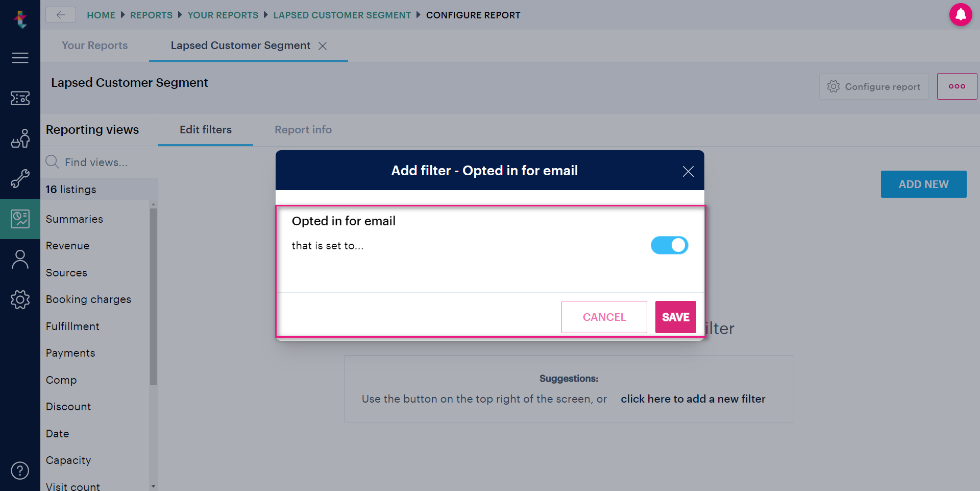
Task: Switch to the Your Reports tab
Action: 95,45
